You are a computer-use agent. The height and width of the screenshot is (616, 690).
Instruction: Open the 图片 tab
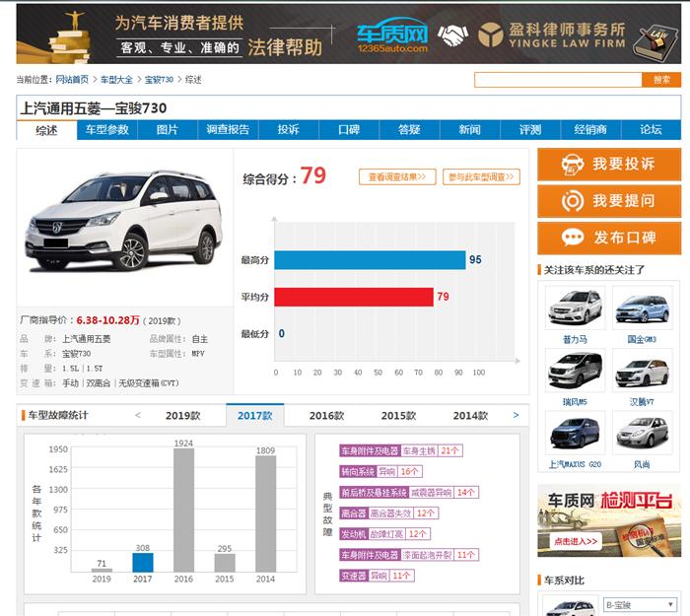point(168,130)
